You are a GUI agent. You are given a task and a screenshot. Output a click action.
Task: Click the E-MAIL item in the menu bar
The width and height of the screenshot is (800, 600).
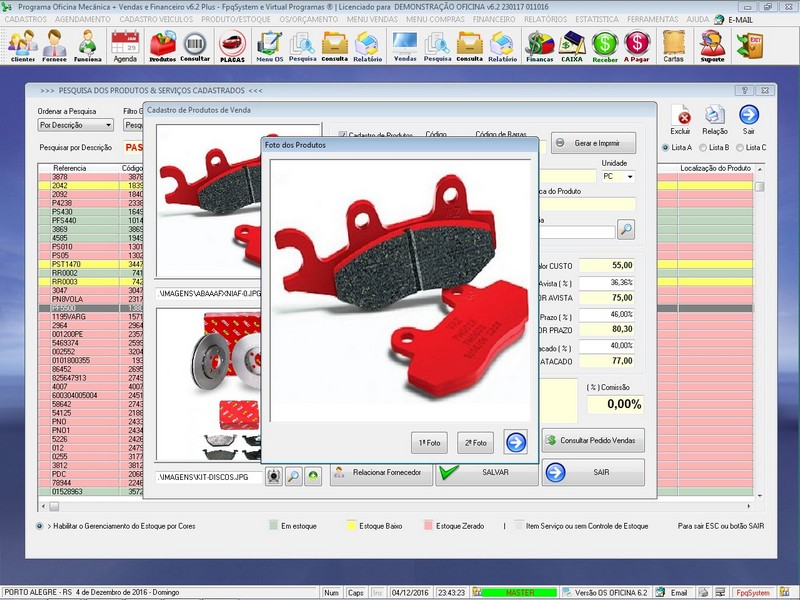pyautogui.click(x=734, y=19)
